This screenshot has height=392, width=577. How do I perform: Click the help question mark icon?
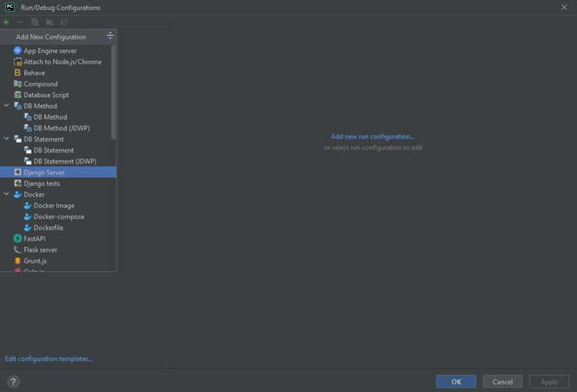(13, 382)
